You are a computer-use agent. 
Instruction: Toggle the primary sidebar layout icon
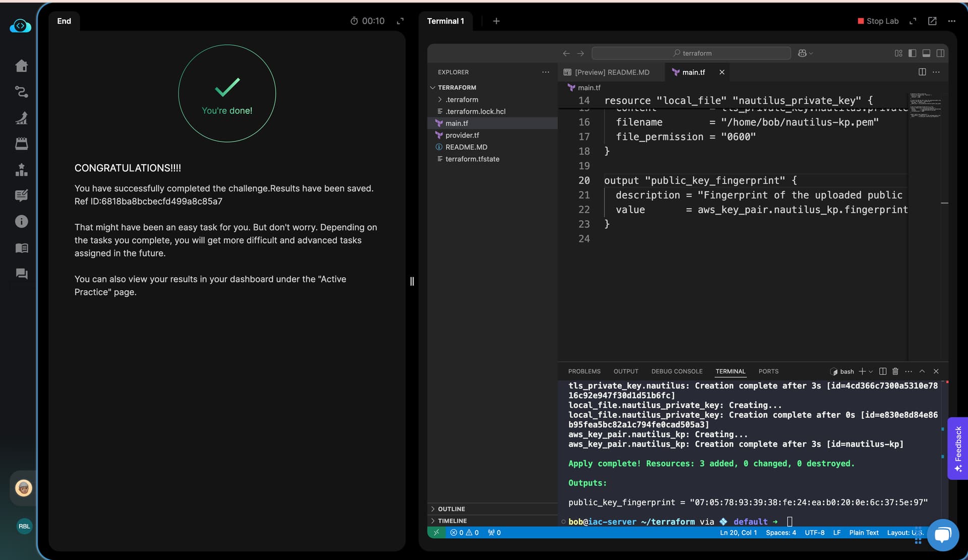[x=912, y=53]
